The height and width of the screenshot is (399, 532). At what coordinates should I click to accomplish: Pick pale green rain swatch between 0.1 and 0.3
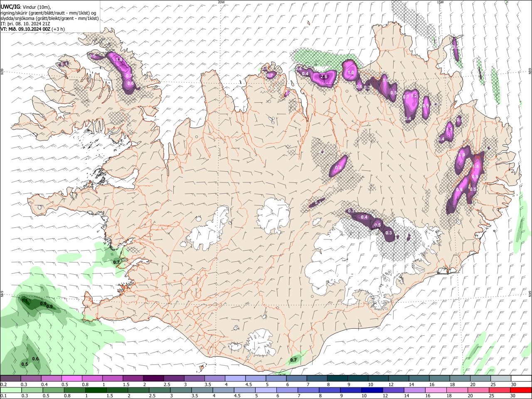[11, 390]
